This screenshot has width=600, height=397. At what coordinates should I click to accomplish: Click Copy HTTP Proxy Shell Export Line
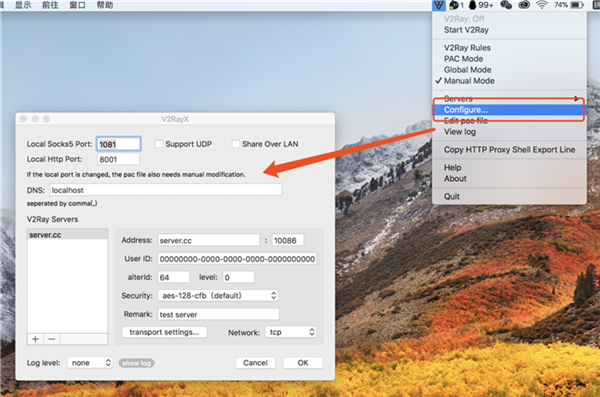click(509, 150)
